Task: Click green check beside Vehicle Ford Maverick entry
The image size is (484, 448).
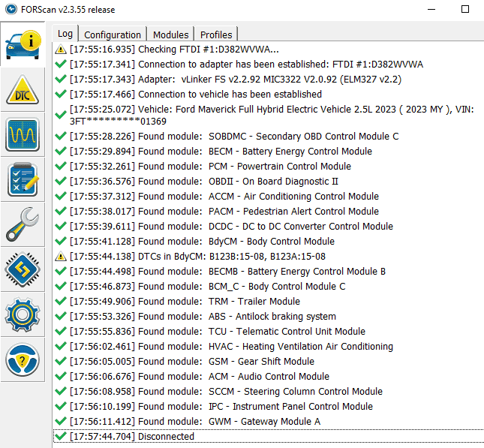Action: [61, 115]
